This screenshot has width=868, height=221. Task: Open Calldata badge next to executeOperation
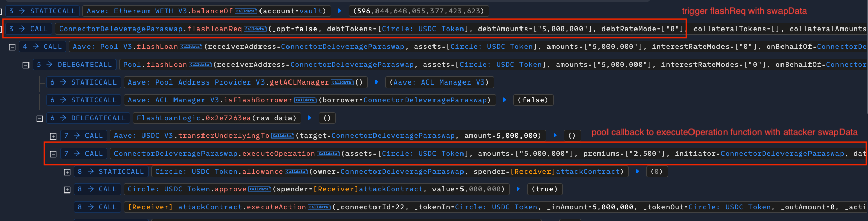328,154
